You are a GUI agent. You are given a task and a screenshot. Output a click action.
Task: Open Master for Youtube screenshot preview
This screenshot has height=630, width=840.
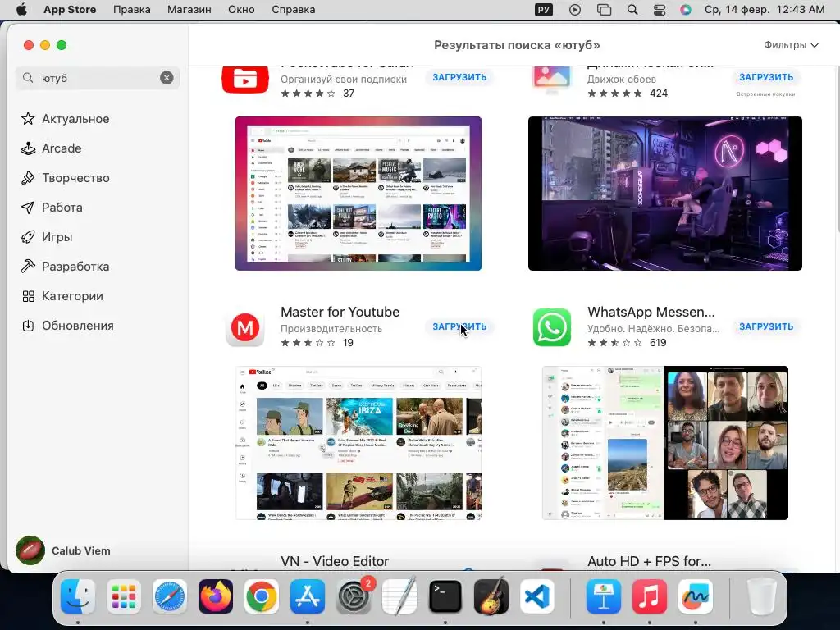358,443
